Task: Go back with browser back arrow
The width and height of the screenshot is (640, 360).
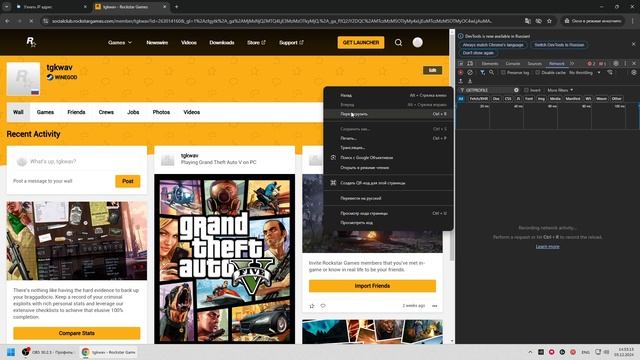Action: tap(7, 21)
